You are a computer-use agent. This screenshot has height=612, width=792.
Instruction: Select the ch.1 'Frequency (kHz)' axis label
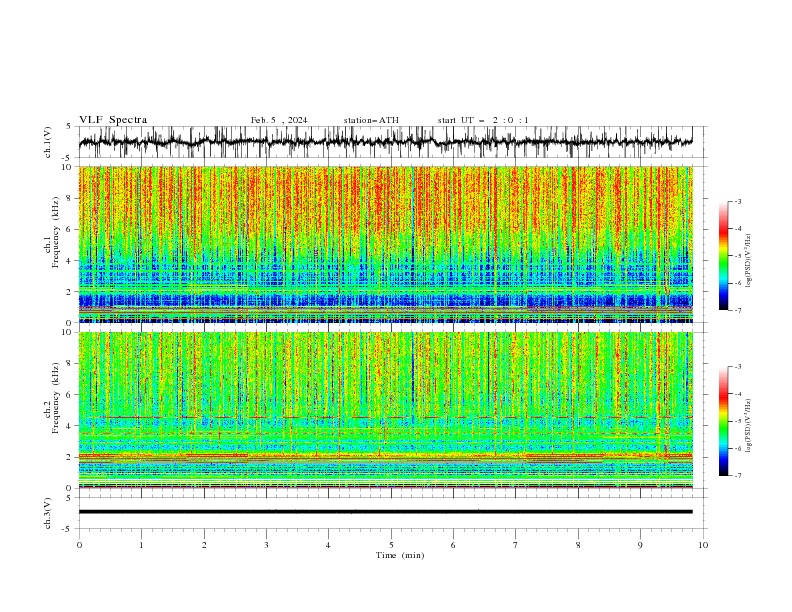click(x=55, y=232)
